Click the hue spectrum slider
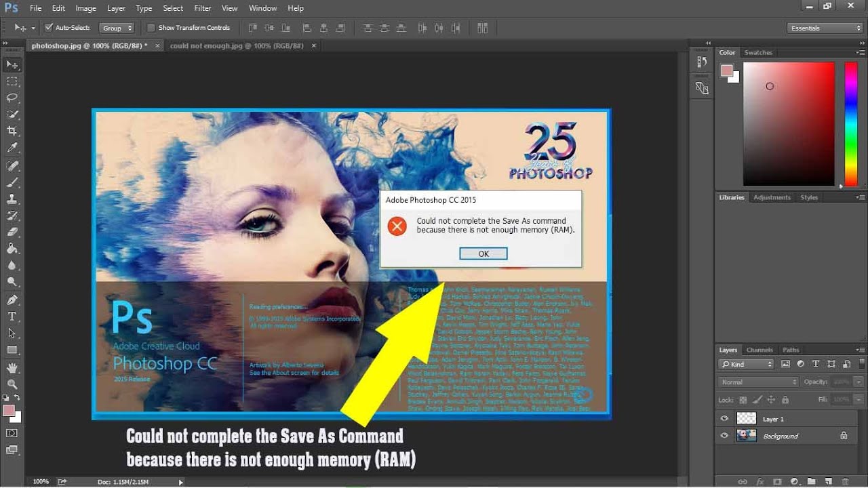 pyautogui.click(x=850, y=124)
